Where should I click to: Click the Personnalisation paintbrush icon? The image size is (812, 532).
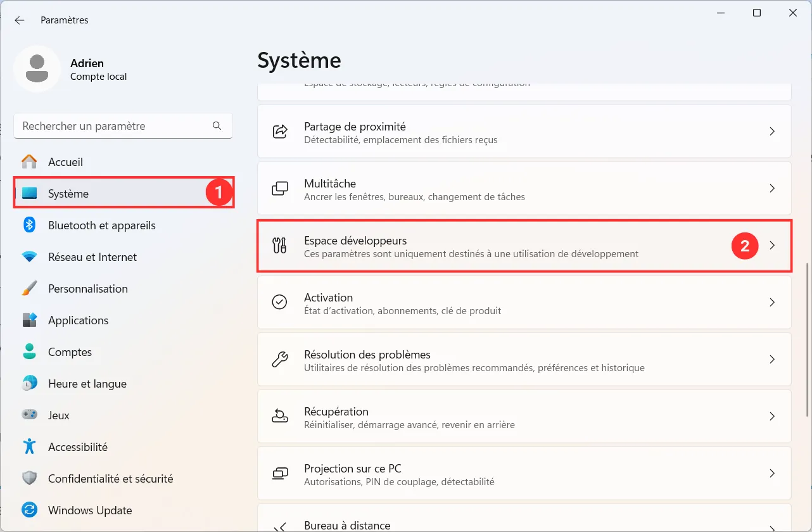[x=29, y=289]
